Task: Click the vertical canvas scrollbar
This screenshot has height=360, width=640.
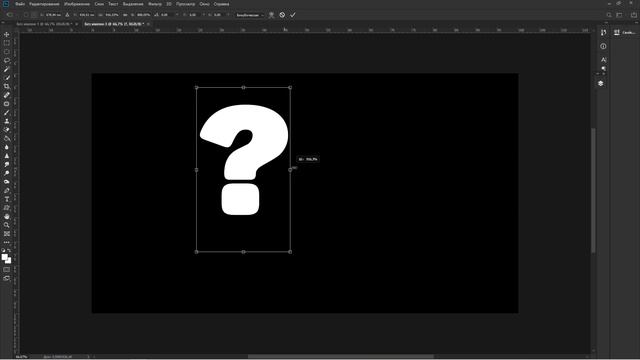Action: click(593, 190)
